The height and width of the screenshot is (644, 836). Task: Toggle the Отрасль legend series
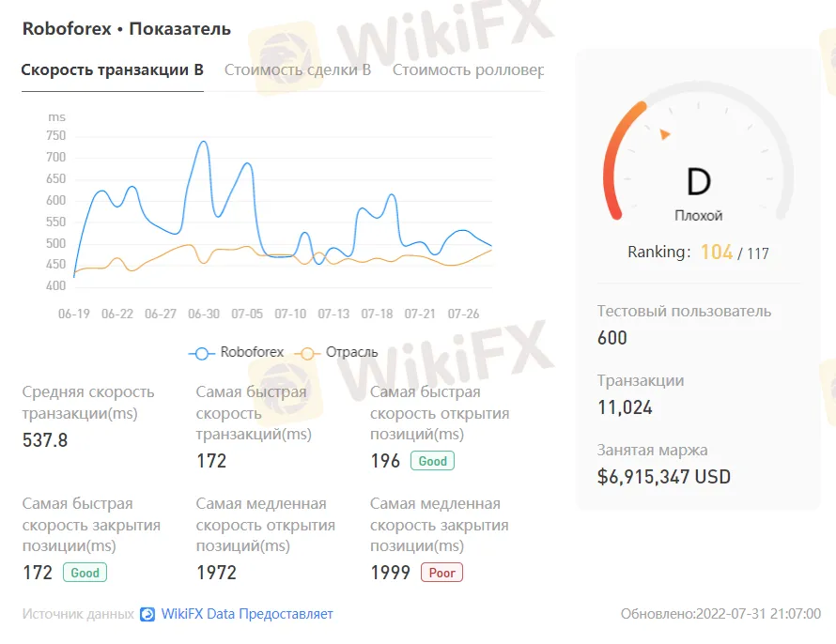(337, 353)
